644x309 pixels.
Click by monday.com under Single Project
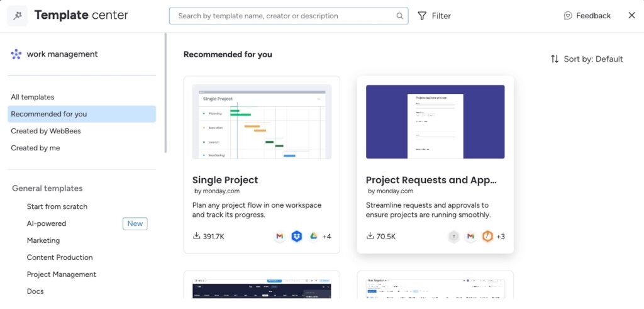pyautogui.click(x=217, y=191)
